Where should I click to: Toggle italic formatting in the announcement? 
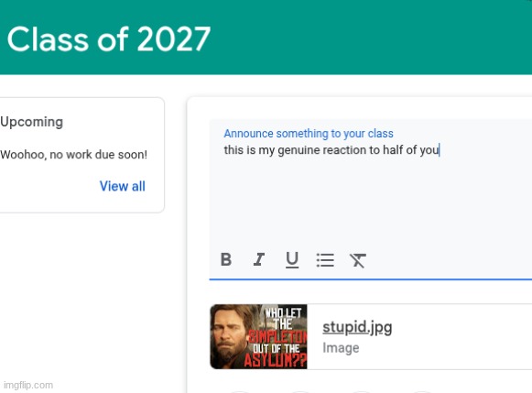259,259
